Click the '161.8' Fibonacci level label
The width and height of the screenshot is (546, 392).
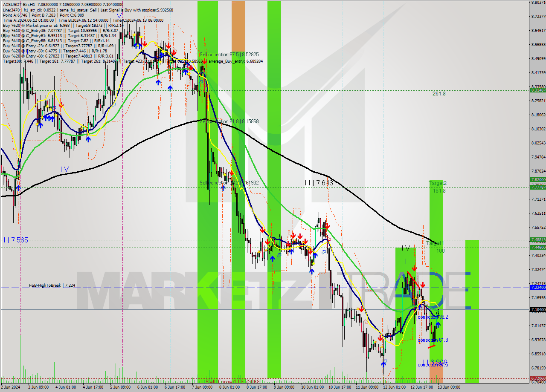pyautogui.click(x=439, y=191)
